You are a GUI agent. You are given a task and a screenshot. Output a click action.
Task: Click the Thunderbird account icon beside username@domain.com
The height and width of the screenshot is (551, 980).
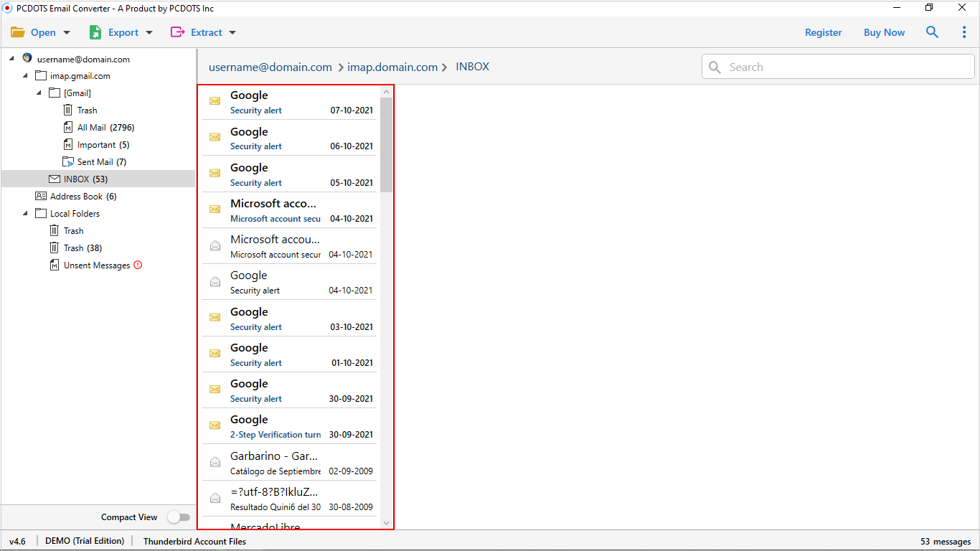pyautogui.click(x=27, y=58)
